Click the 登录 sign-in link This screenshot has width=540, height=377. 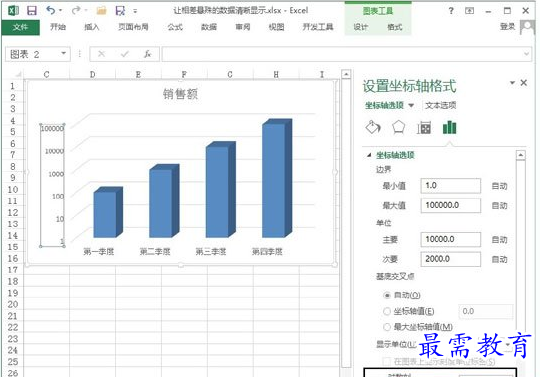click(x=508, y=27)
